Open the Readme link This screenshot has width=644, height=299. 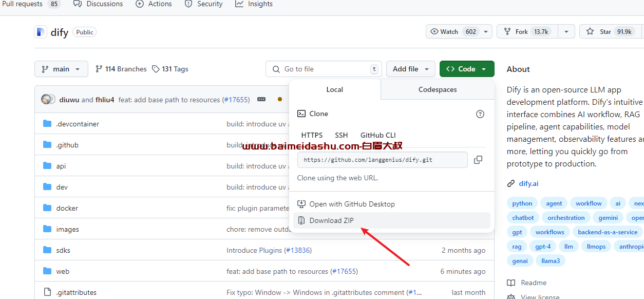(x=527, y=283)
